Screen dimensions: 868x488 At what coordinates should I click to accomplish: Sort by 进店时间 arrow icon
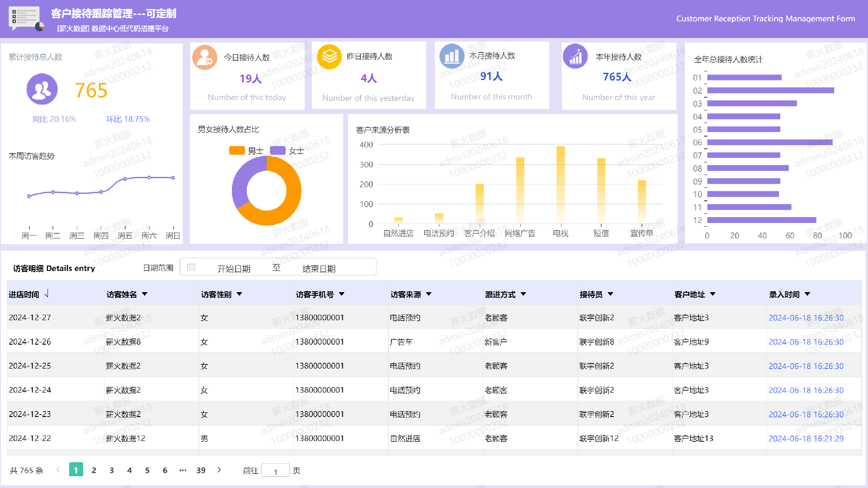tap(47, 294)
